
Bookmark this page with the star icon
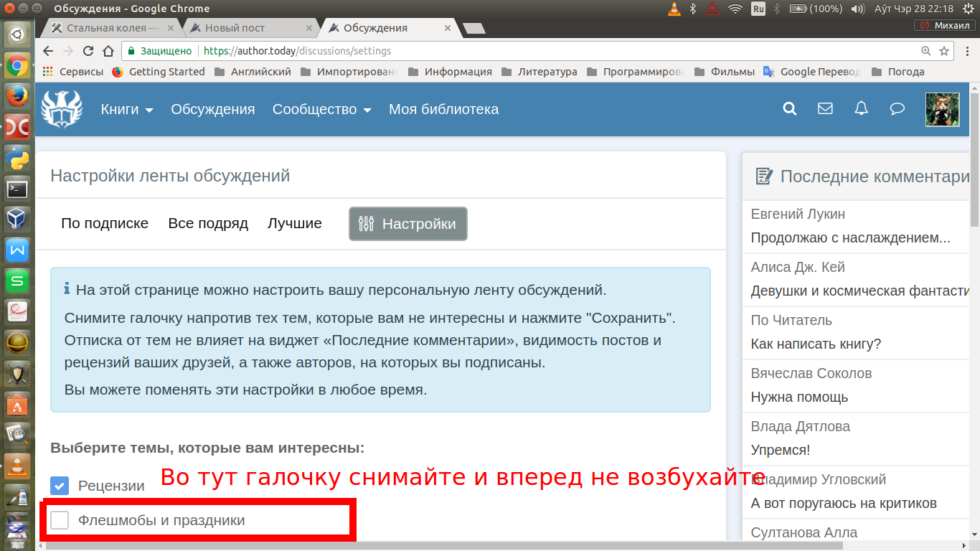944,51
